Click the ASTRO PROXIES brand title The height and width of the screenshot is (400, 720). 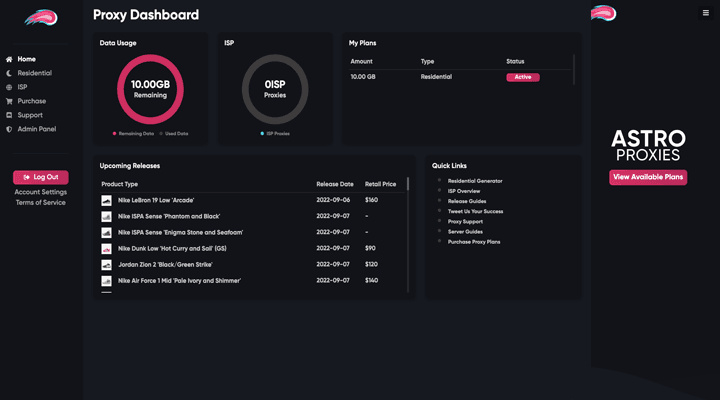[x=648, y=146]
